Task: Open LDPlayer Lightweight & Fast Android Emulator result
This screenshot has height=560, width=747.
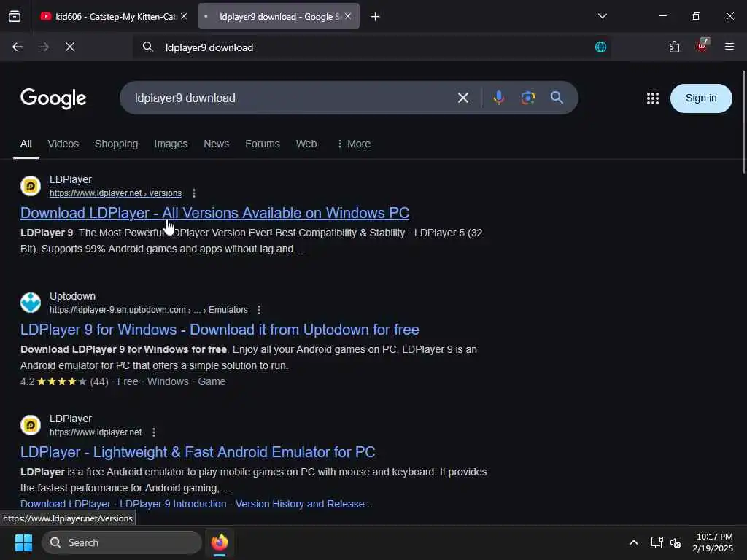Action: click(x=198, y=452)
